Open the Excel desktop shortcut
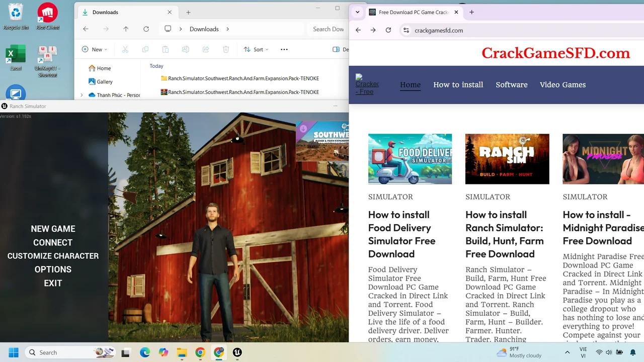The image size is (644, 362). coord(16,57)
